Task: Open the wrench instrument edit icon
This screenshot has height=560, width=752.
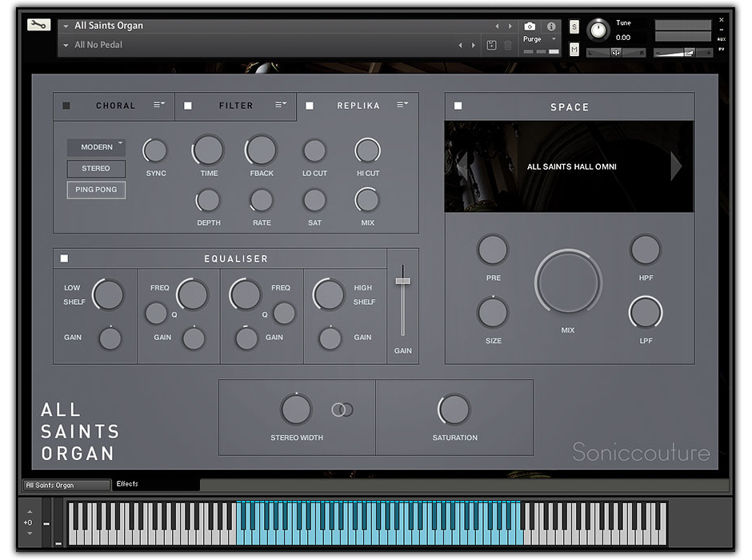Action: point(38,25)
